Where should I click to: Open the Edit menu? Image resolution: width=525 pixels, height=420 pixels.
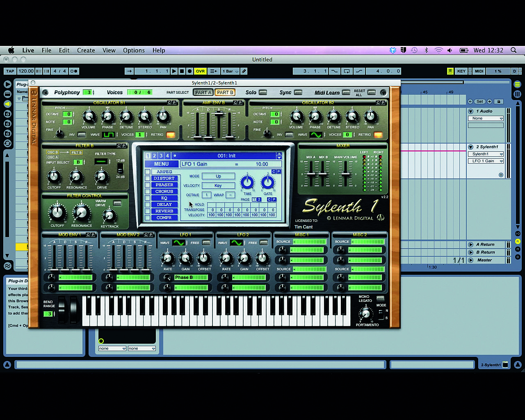click(x=64, y=50)
